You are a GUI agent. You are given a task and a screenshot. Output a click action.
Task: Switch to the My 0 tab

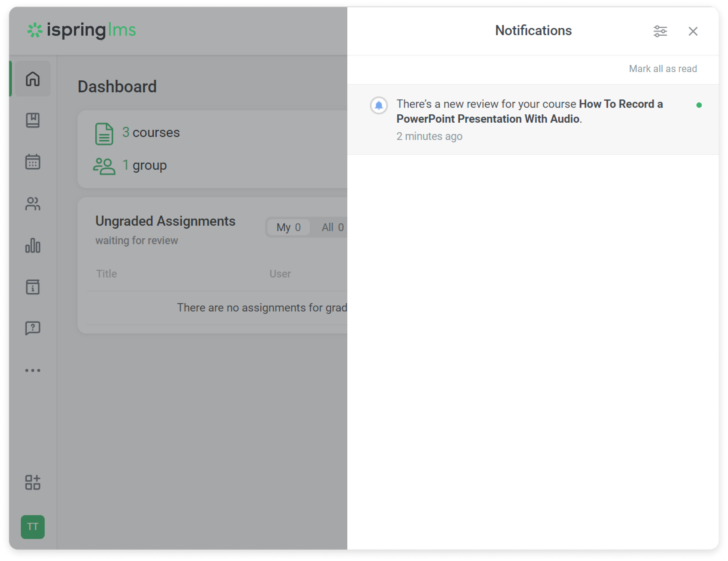[288, 227]
